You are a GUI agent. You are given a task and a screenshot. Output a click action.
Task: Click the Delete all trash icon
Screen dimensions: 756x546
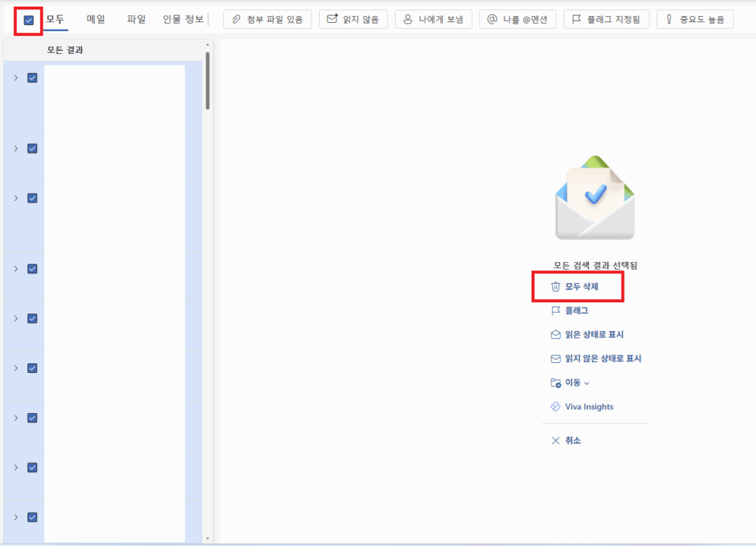coord(556,287)
